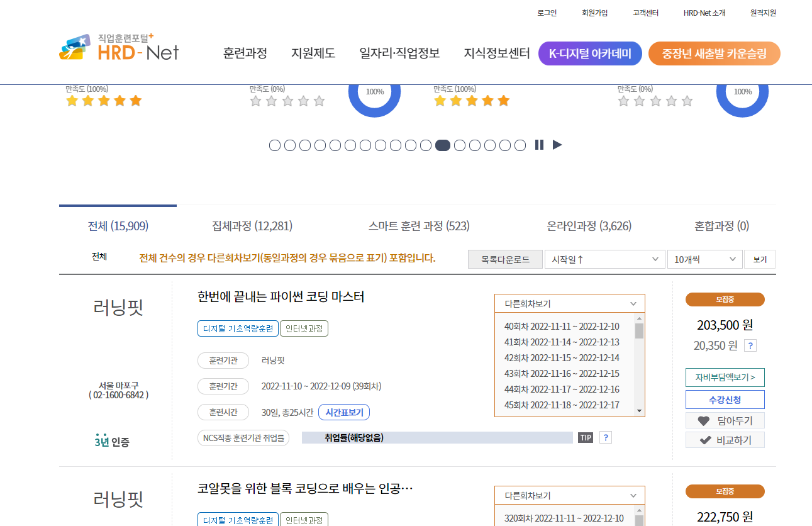Screen dimensions: 812x526
Task: Open the 훈련과정 main menu
Action: tap(245, 53)
